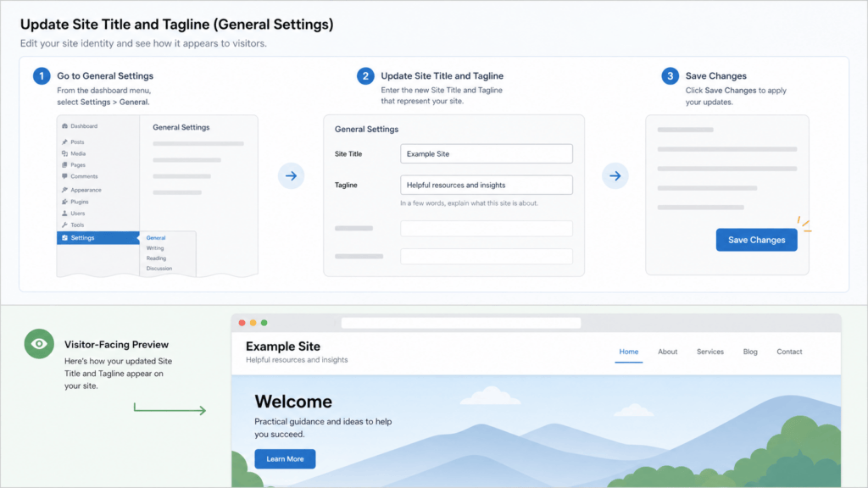
Task: Click the red close dot in preview browser
Action: [242, 323]
